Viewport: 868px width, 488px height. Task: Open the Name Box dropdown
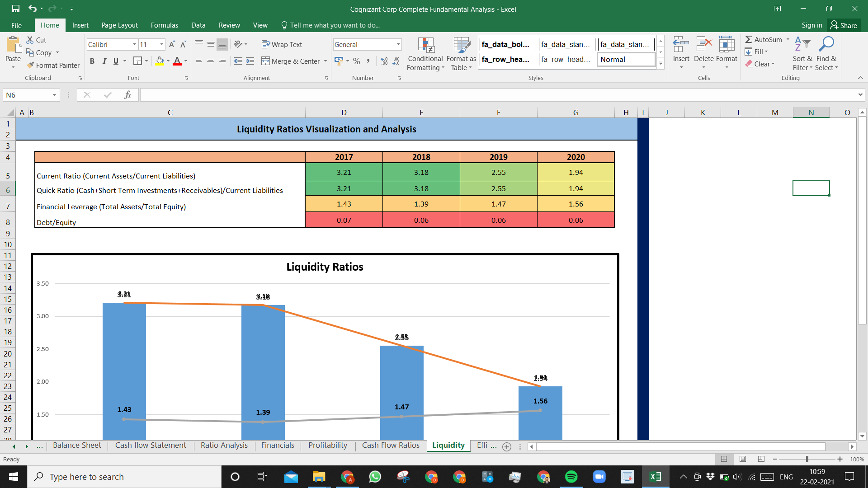(54, 95)
